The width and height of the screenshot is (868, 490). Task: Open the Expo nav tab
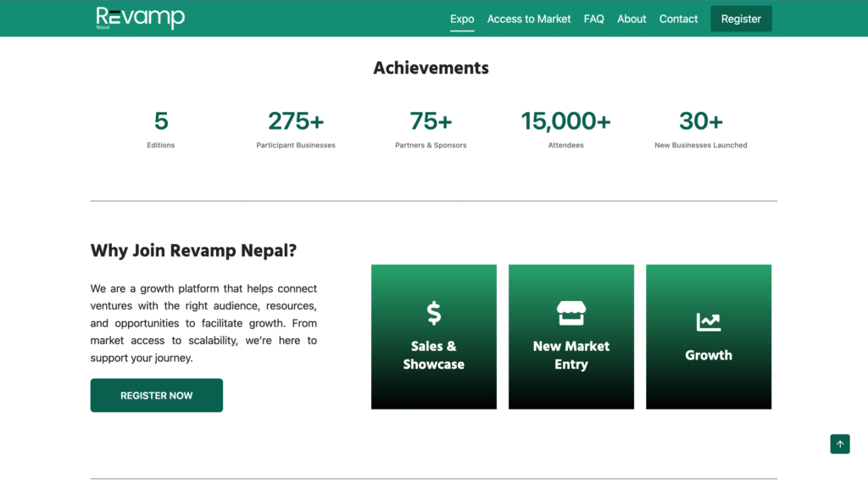pyautogui.click(x=462, y=19)
